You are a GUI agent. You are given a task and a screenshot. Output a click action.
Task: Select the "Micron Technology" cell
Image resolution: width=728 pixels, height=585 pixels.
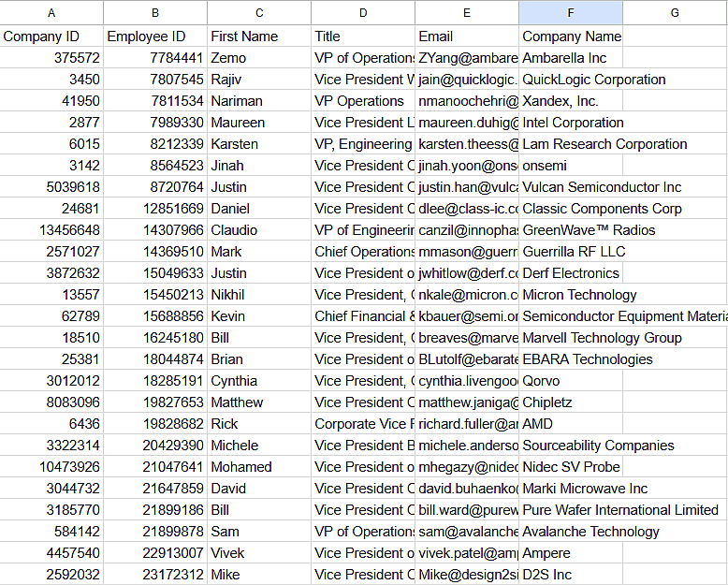(571, 295)
